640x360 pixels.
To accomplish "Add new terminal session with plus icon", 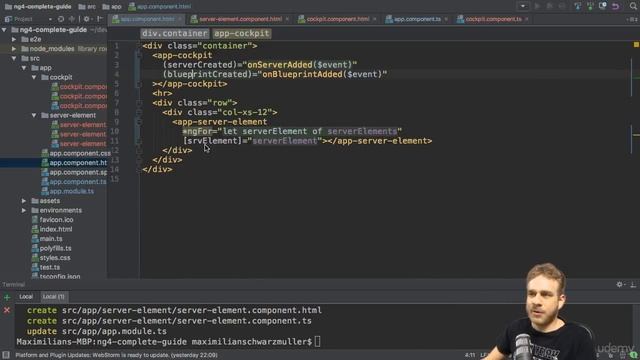I will pos(7,298).
